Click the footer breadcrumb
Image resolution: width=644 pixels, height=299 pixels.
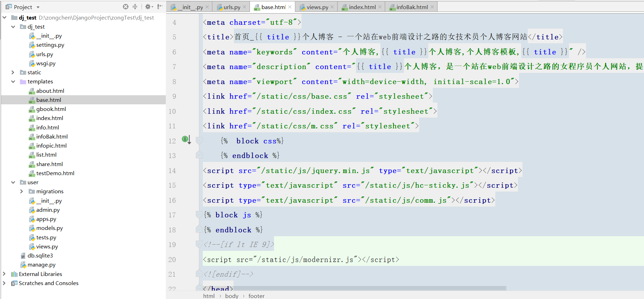click(x=257, y=296)
